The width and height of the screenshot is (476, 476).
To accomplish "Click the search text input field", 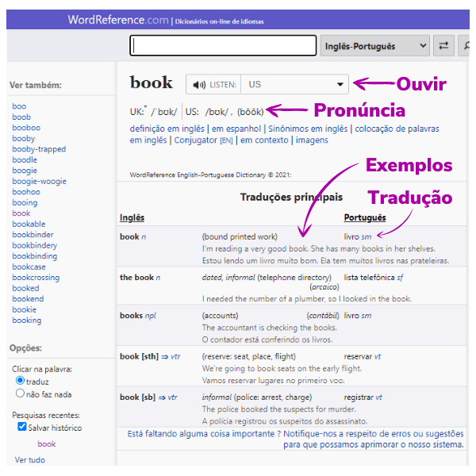I will coord(222,47).
